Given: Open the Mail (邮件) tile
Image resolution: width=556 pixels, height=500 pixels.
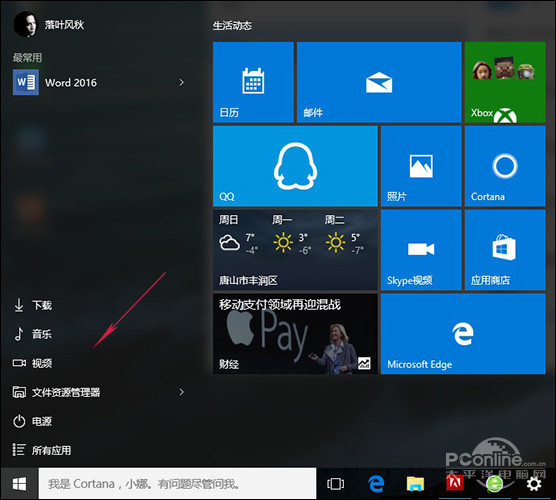Looking at the screenshot, I should 379,82.
